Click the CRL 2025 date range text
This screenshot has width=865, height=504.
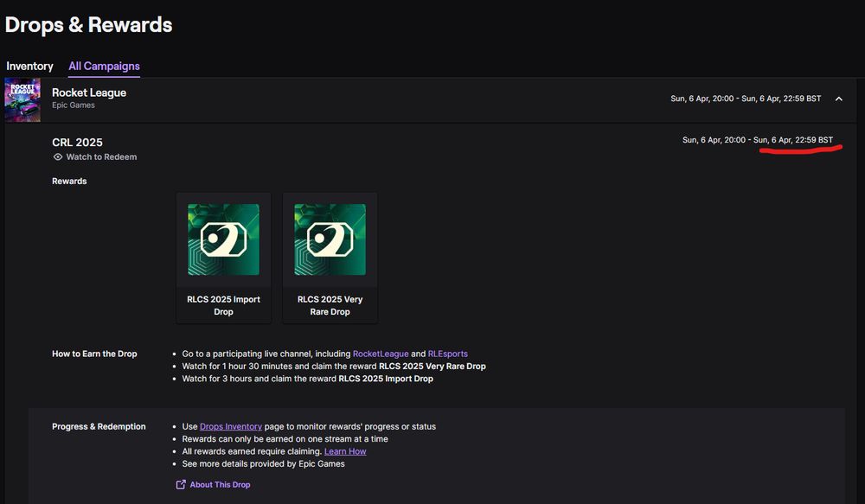[x=758, y=140]
